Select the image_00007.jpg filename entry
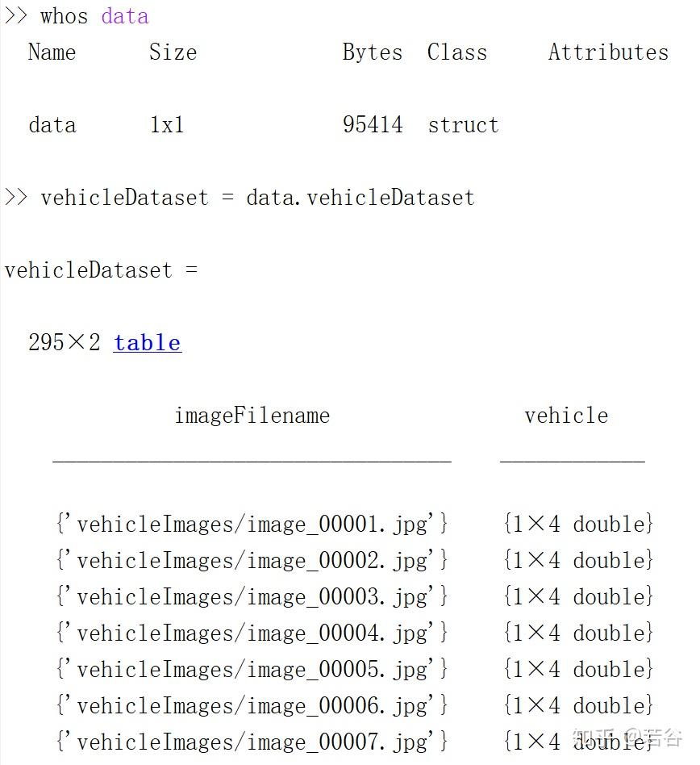Screen dimensions: 700x765 [x=252, y=742]
